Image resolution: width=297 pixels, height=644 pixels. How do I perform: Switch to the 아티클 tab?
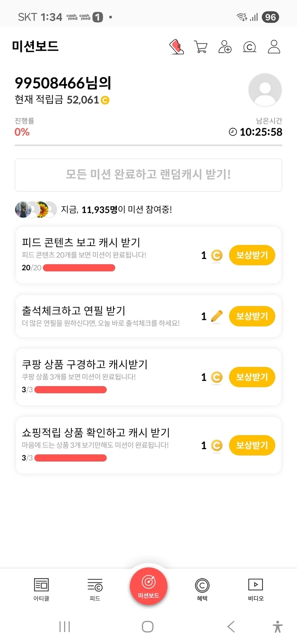click(41, 589)
